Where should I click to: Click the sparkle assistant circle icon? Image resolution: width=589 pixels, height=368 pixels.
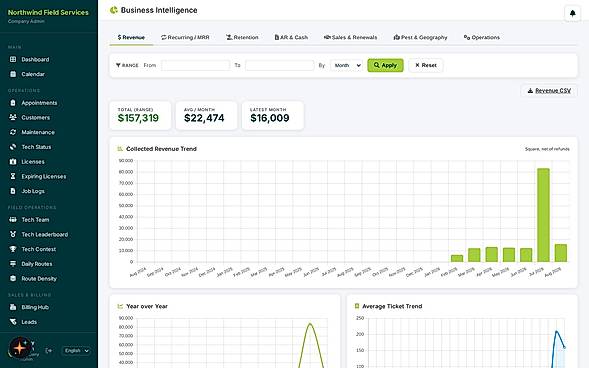[20, 347]
